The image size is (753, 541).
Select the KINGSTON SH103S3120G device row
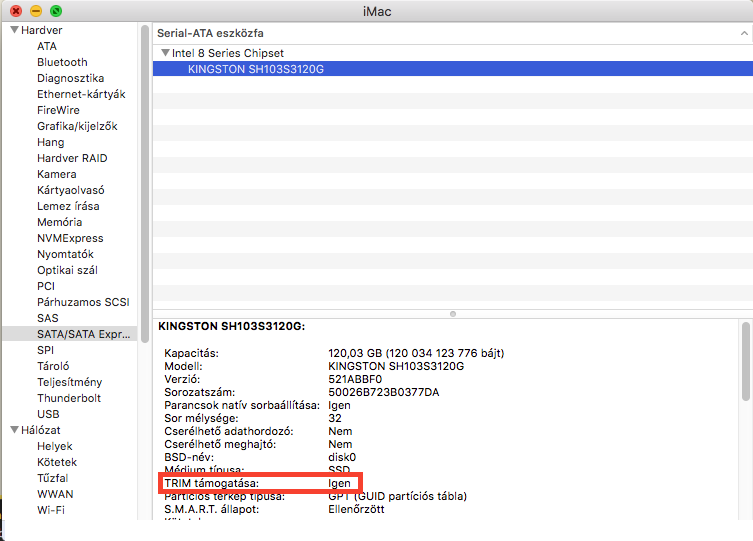(452, 69)
